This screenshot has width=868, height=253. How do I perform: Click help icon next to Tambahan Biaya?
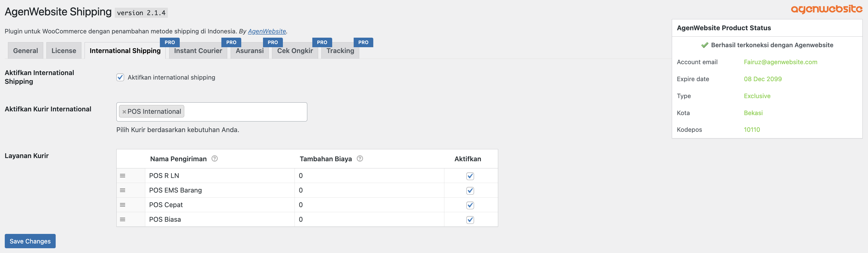pyautogui.click(x=360, y=159)
